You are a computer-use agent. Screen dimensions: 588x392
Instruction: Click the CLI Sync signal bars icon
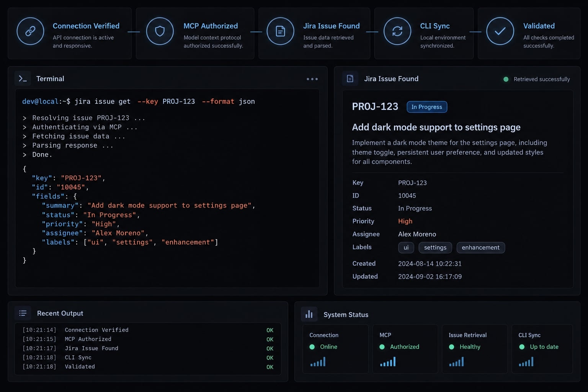tap(526, 362)
